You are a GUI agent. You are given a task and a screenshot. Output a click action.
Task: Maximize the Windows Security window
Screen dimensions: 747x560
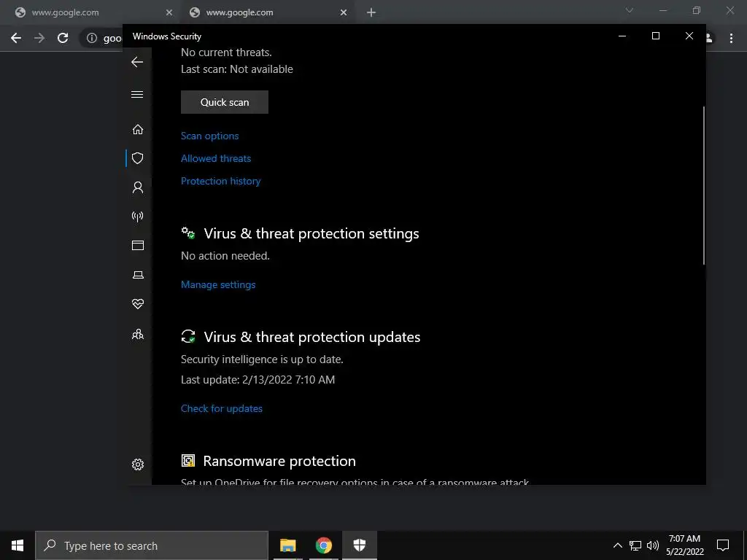point(656,36)
